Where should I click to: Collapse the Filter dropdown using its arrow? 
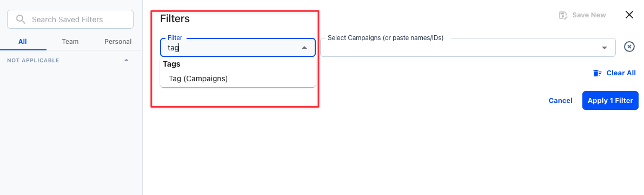(x=304, y=48)
